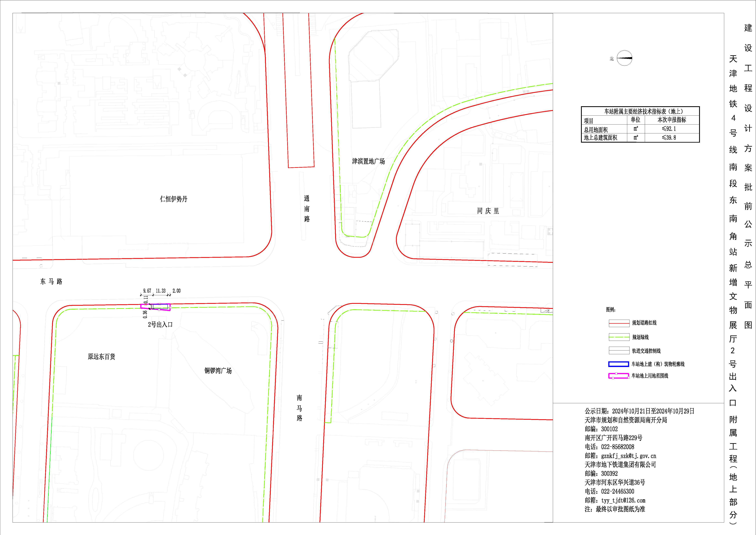Click the 铜锣湾广场 label
The height and width of the screenshot is (535, 756).
[x=218, y=371]
